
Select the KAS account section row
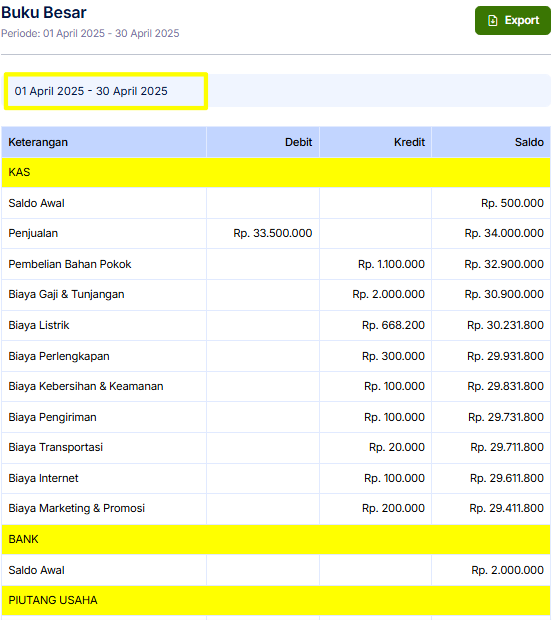276,172
